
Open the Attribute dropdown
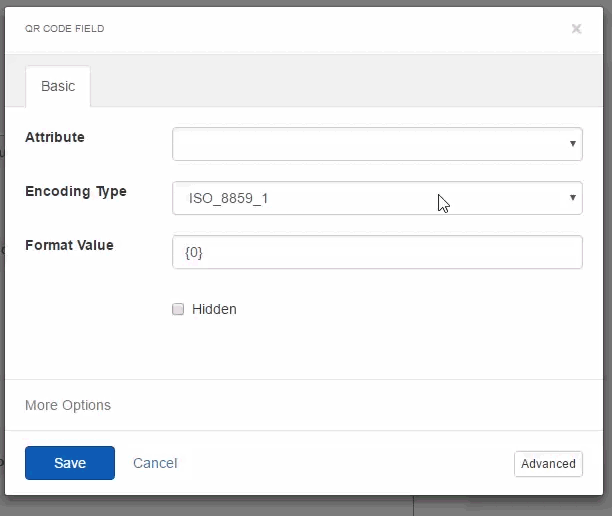click(377, 144)
